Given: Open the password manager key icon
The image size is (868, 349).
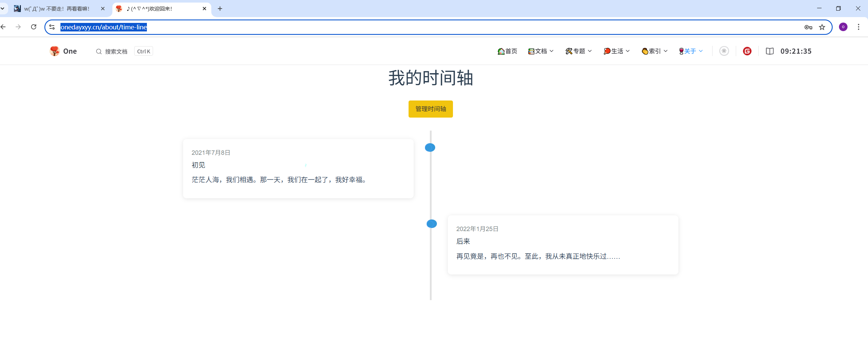Looking at the screenshot, I should (x=808, y=27).
